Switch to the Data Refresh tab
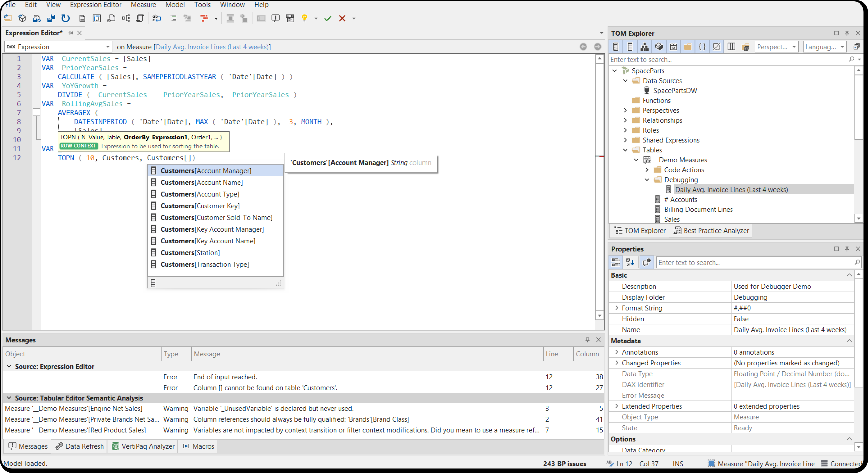Screen dimensions: 868x473 point(80,446)
